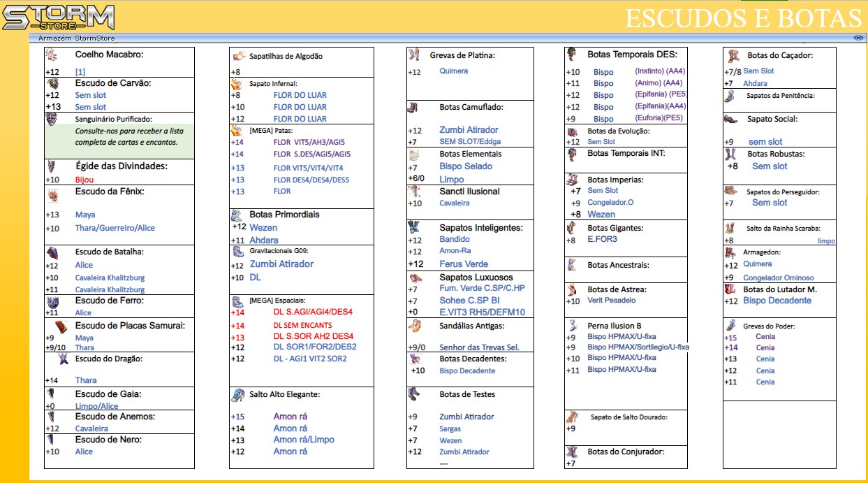Image resolution: width=868 pixels, height=483 pixels.
Task: Select the Escudo da Fênix icon
Action: point(52,196)
